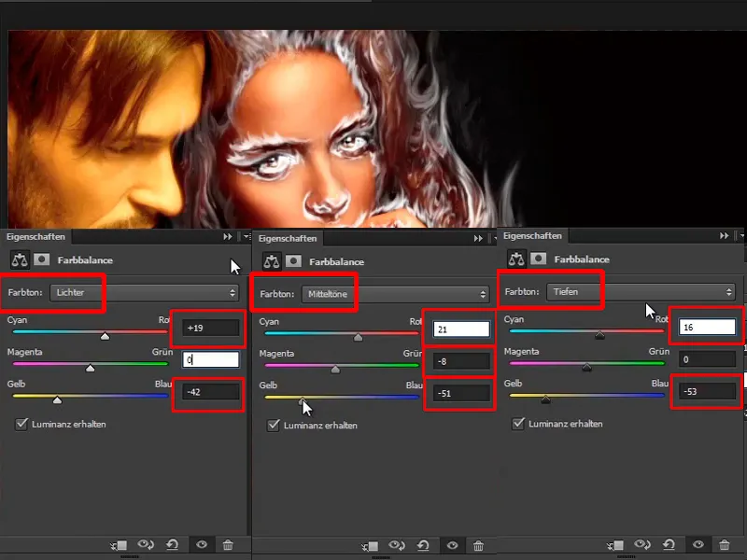Open panel flyout menu of the Mitteltöne panel
Viewport: 747px width, 560px height.
tap(495, 239)
